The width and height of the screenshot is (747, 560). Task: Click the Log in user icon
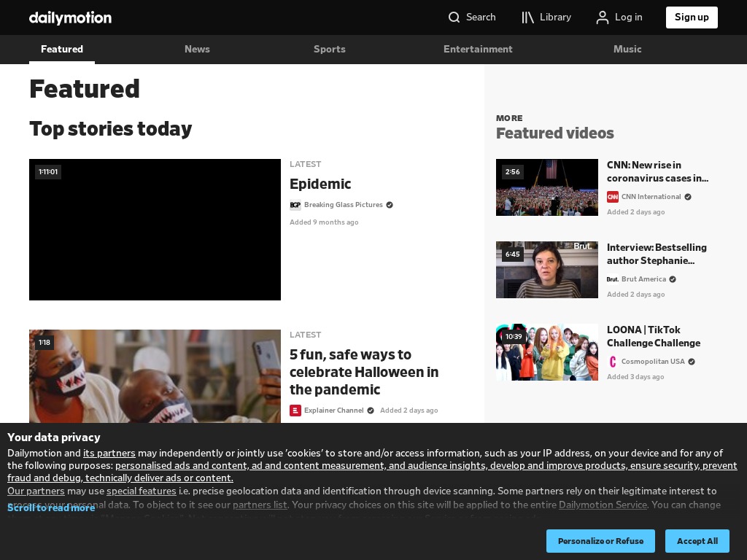pyautogui.click(x=602, y=17)
